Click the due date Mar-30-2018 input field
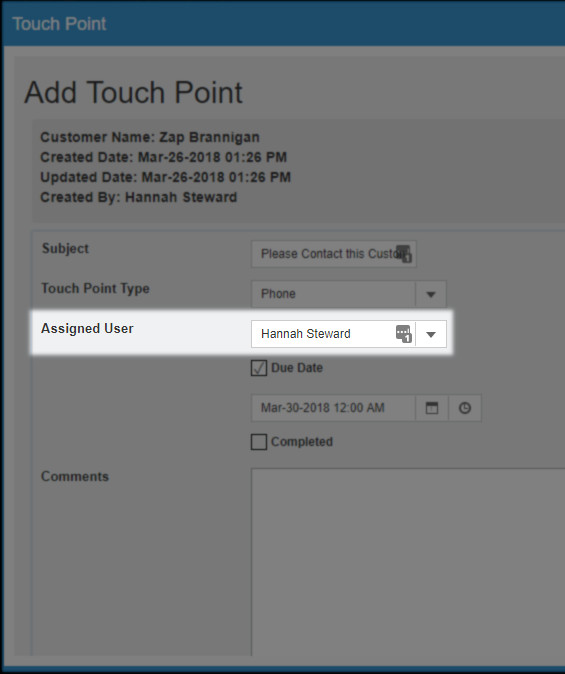Screen dimensions: 565x674 [x=333, y=408]
